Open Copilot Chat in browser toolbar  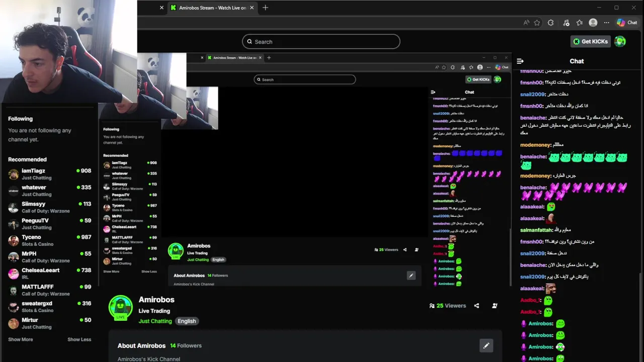tap(627, 23)
